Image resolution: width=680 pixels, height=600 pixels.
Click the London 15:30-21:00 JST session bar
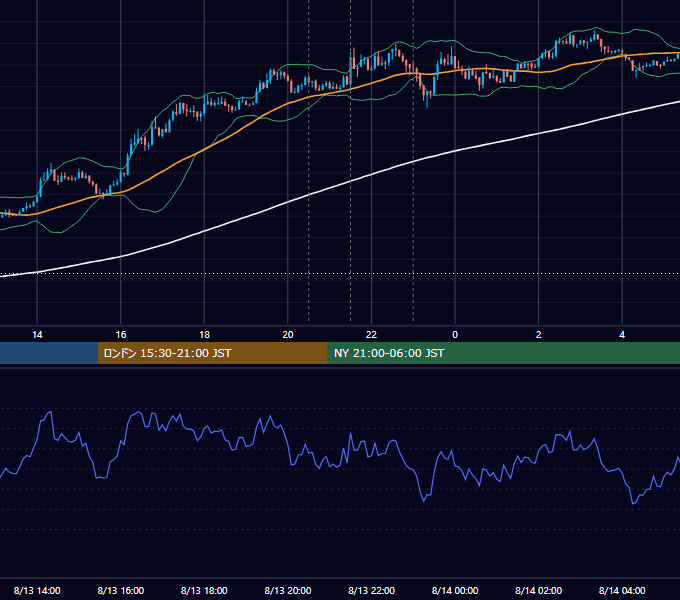(212, 353)
